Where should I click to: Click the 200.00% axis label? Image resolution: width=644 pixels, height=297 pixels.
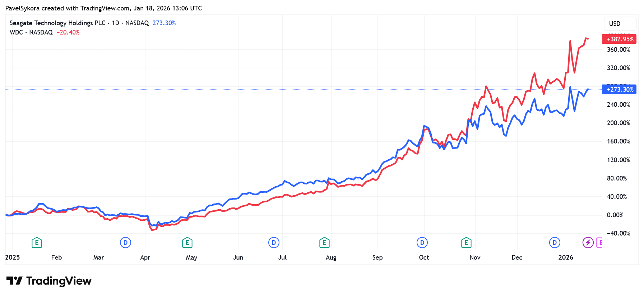coord(618,123)
